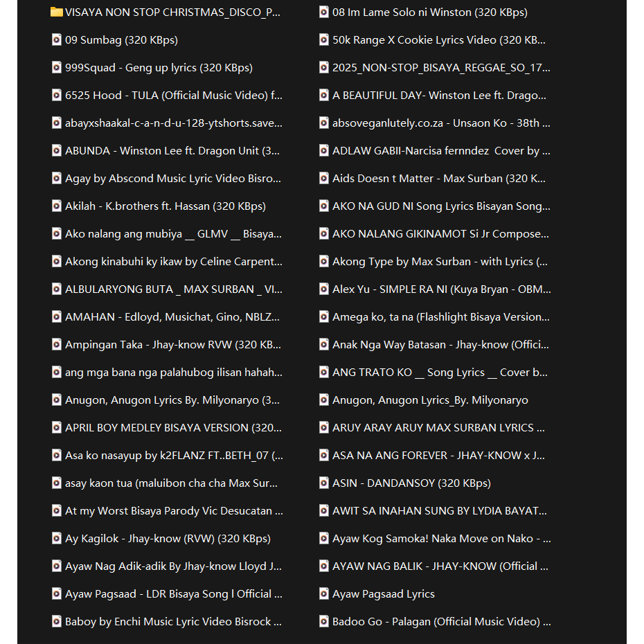Select A BEAUTIFUL DAY- Winston Lee file

[439, 96]
